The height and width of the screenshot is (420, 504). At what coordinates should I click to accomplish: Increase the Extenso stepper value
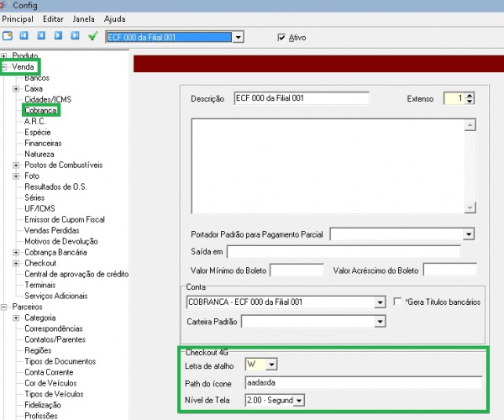(x=469, y=95)
